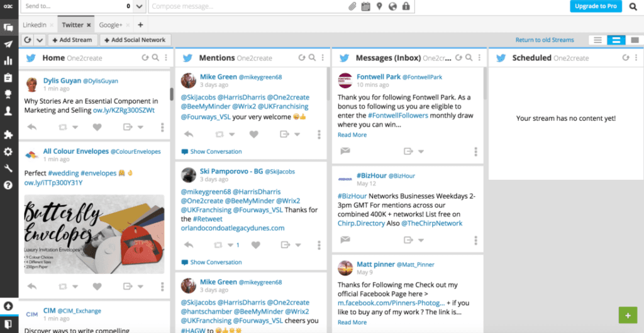Screen dimensions: 644x333
Task: Click upload arrow icon at sidebar bottom
Action: tap(8, 307)
